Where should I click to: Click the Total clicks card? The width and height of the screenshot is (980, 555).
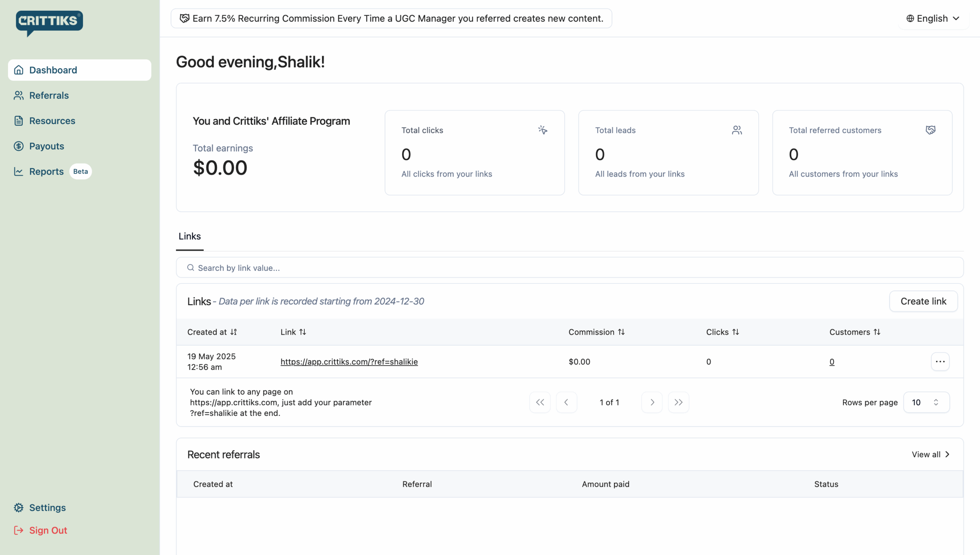click(x=475, y=153)
